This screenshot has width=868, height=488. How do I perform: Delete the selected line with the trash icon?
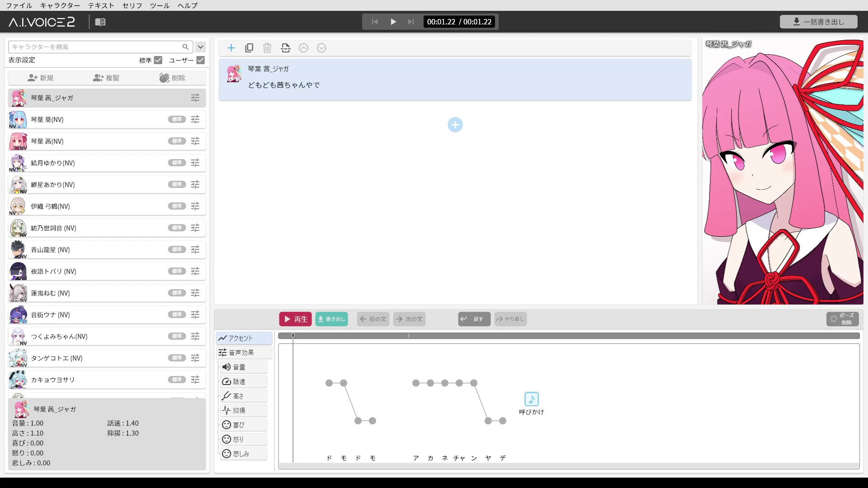click(x=267, y=48)
